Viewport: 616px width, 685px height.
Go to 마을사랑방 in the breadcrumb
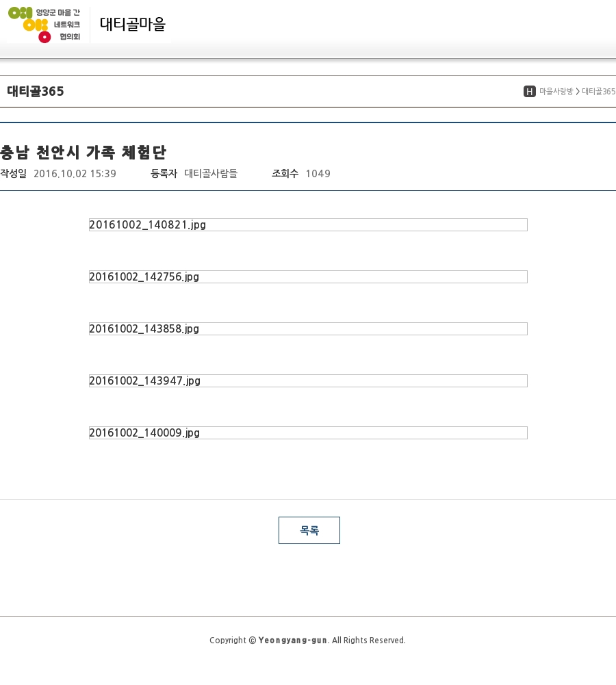click(556, 92)
